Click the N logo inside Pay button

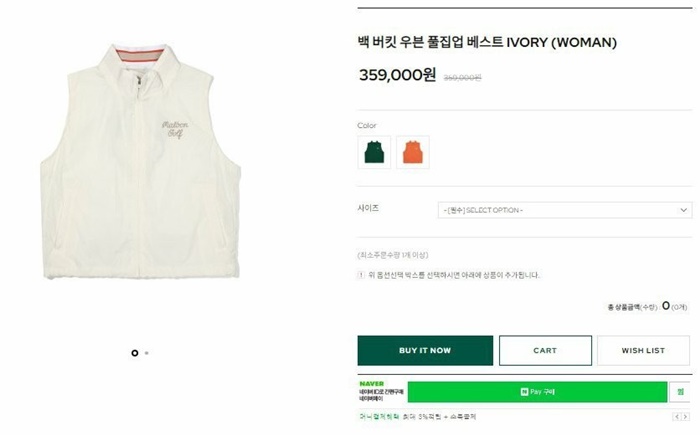[x=525, y=392]
